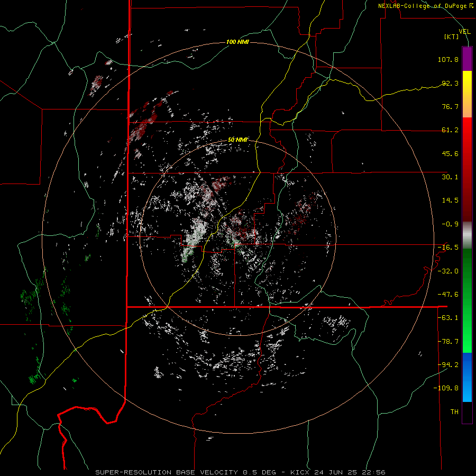Click the -47.6 velocity scale value
The image size is (476, 476).
[448, 295]
